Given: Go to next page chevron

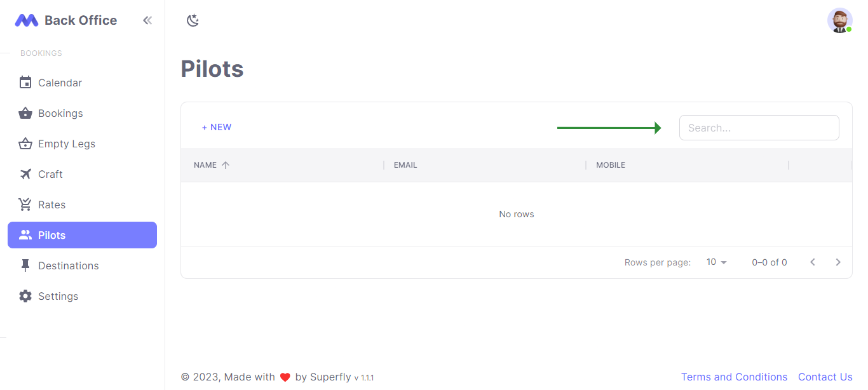Looking at the screenshot, I should [838, 262].
